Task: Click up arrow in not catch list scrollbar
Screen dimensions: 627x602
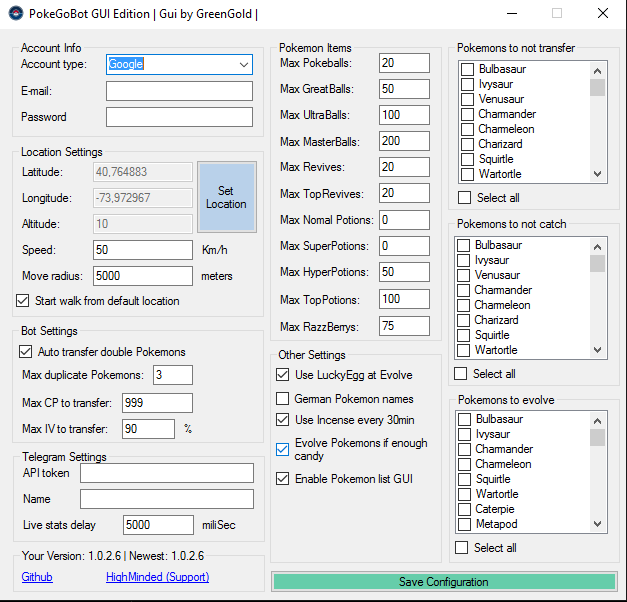Action: coord(597,247)
